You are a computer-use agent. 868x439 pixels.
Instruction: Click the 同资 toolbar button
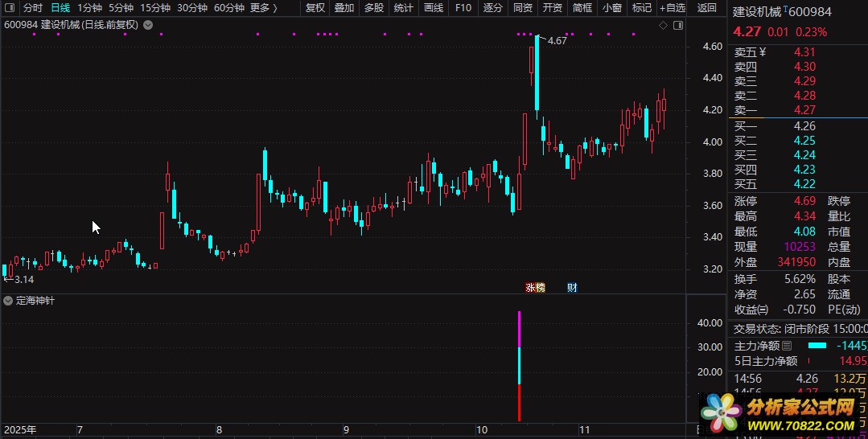(523, 8)
